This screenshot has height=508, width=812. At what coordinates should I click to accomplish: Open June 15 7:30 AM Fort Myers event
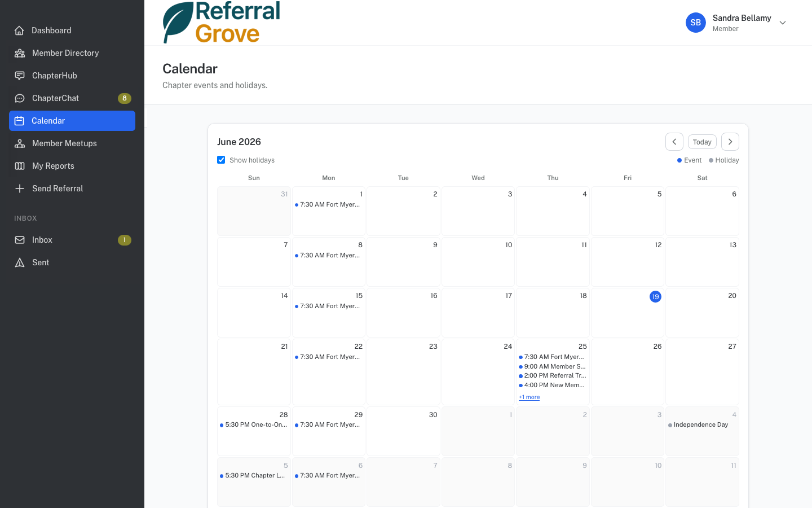pyautogui.click(x=328, y=306)
